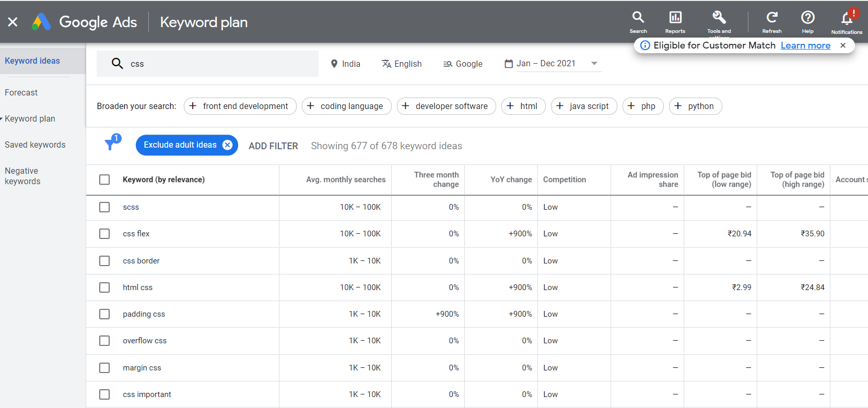Tick the checkbox for css flex
The image size is (868, 408).
(x=104, y=234)
